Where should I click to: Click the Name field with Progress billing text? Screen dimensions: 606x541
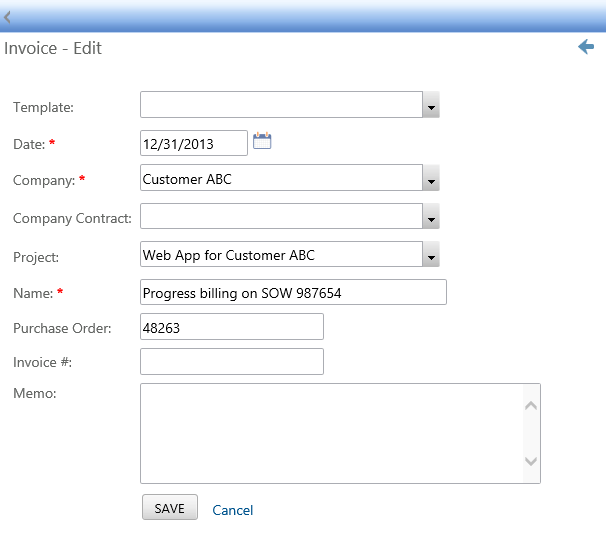click(x=293, y=292)
